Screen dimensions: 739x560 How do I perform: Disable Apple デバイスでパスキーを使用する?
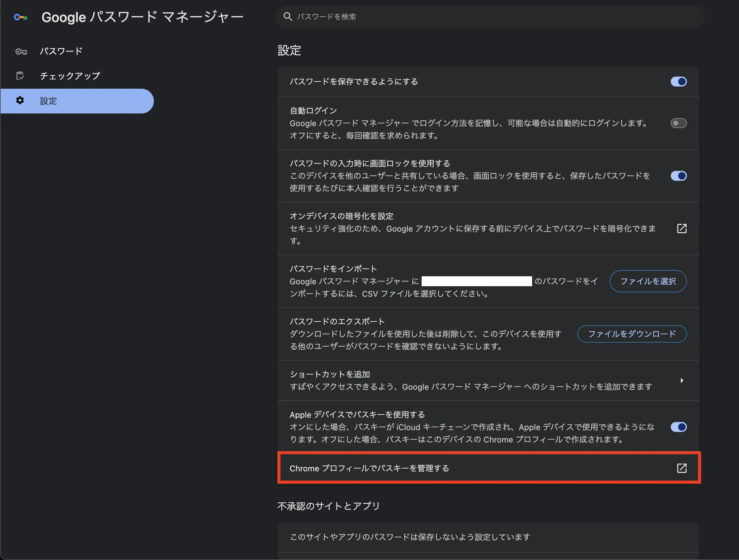(x=678, y=427)
